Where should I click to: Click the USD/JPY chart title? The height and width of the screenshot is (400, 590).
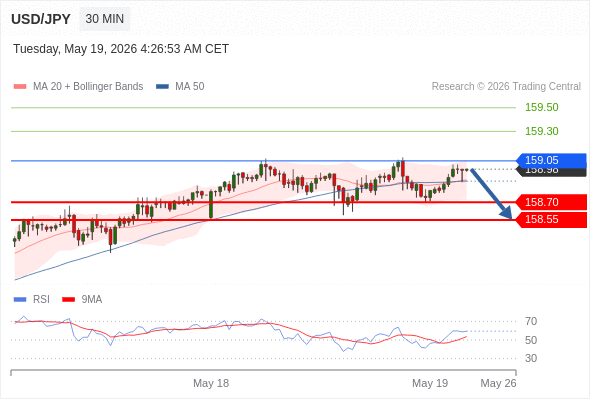coord(41,19)
